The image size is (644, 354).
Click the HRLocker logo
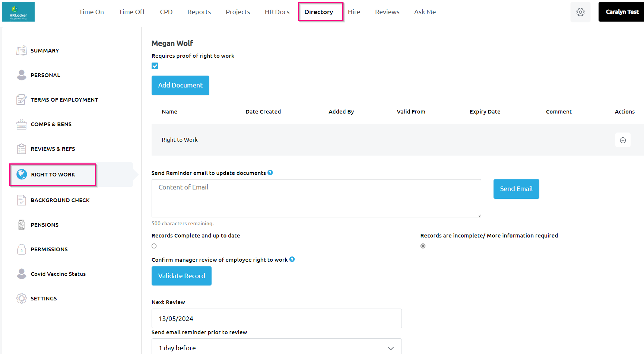(18, 12)
